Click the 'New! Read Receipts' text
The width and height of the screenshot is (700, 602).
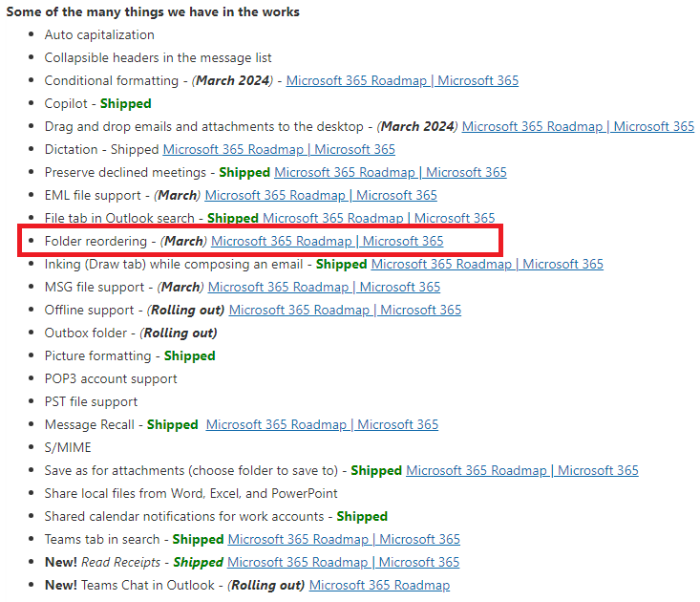pos(103,562)
